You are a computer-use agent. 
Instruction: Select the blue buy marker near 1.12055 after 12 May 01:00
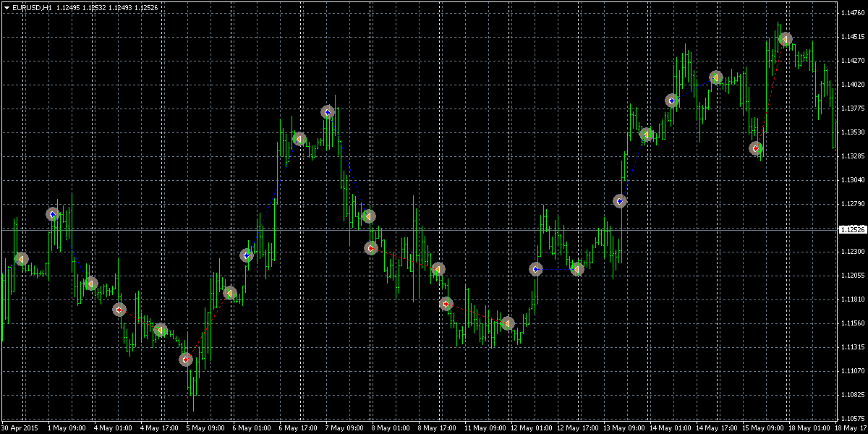pos(536,270)
